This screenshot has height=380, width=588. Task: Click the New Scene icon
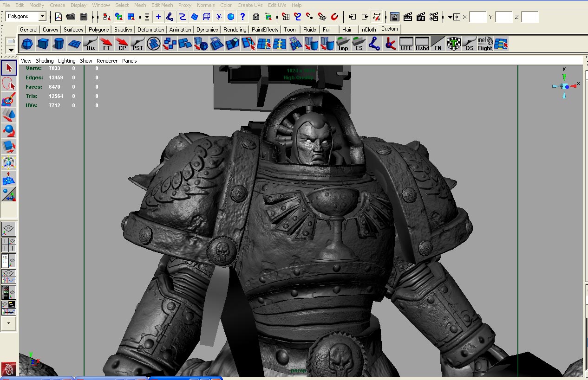coord(59,17)
